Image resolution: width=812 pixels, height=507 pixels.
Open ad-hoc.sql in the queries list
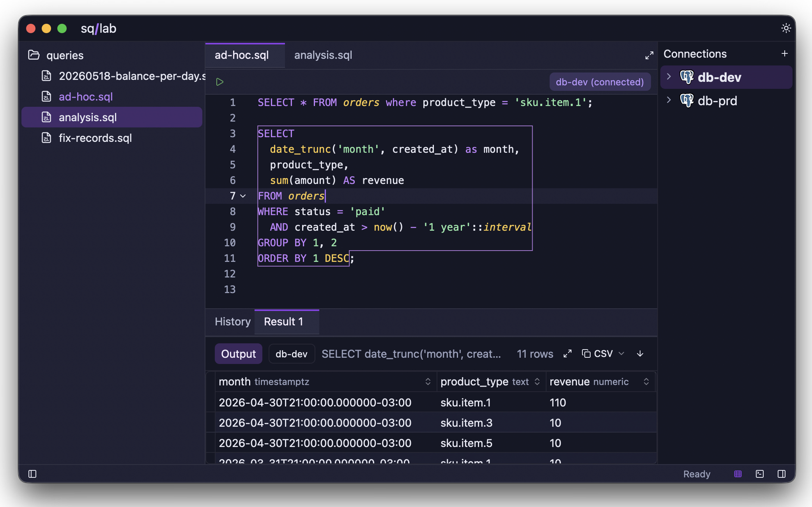112,96
